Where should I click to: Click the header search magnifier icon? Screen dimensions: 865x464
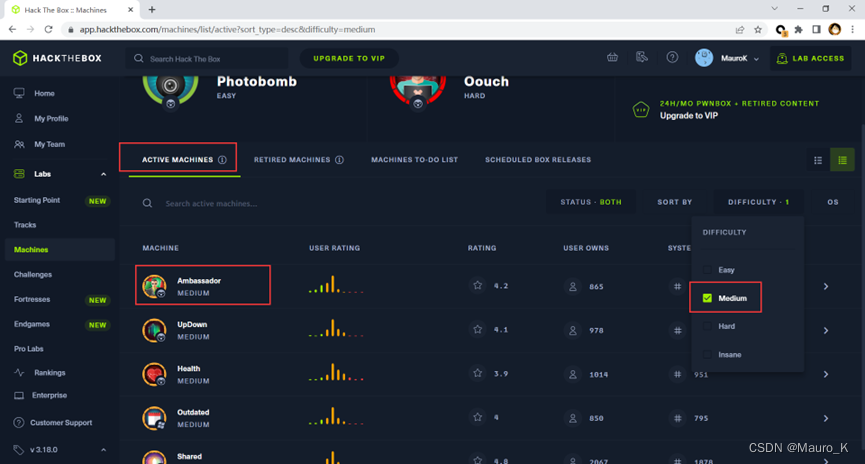point(138,58)
